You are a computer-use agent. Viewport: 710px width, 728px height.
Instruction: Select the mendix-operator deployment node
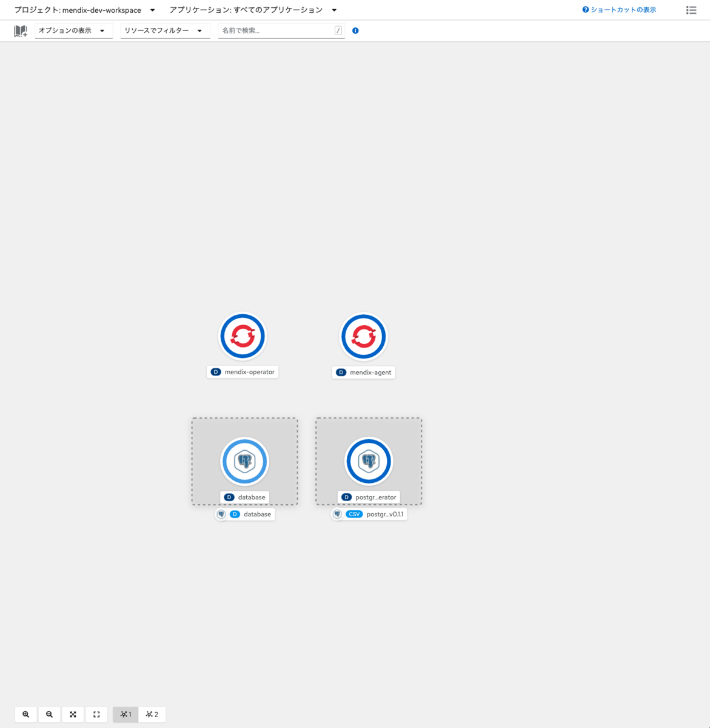pos(243,335)
